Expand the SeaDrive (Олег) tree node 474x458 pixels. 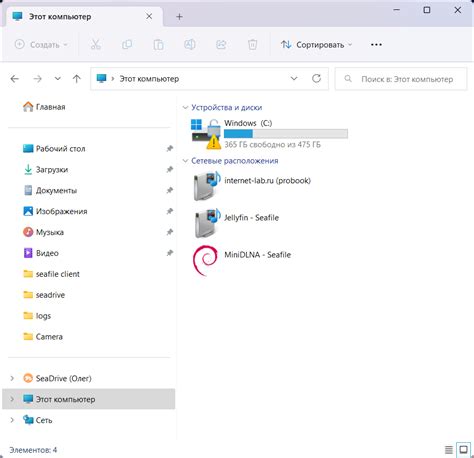click(12, 378)
